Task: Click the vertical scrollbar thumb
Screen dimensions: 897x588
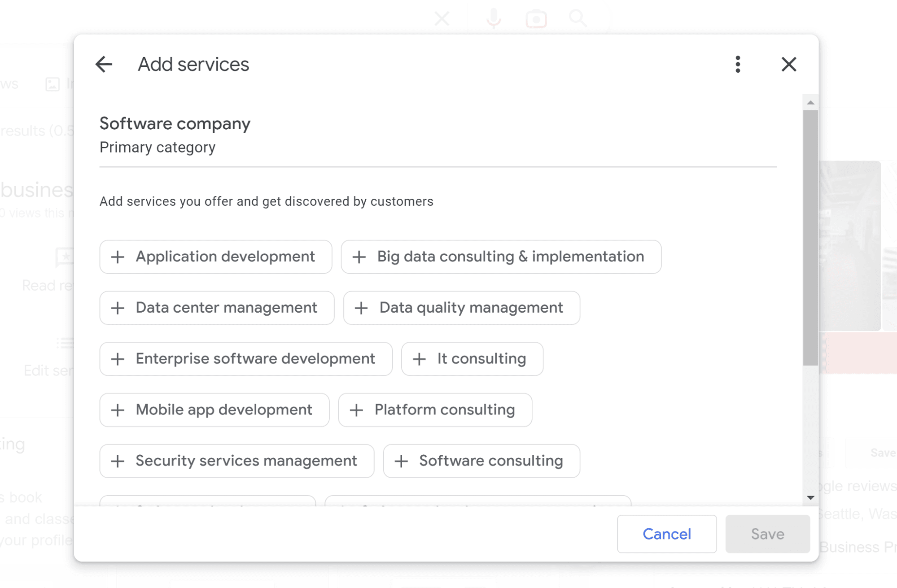Action: (x=810, y=238)
